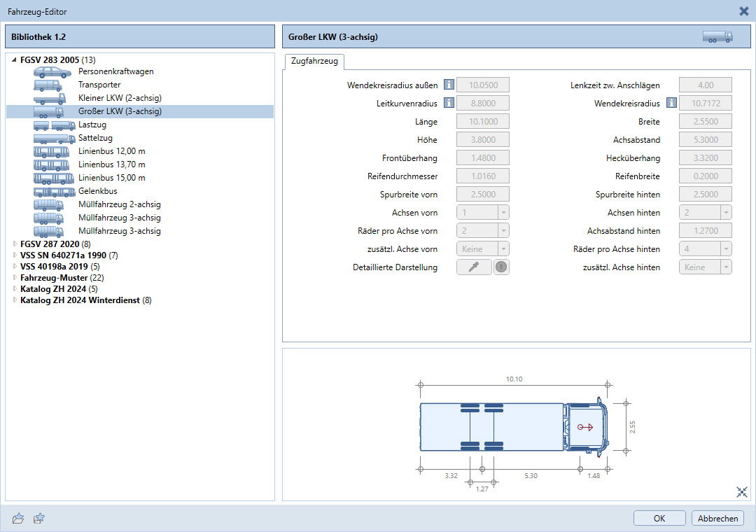Screen dimensions: 756x532
Task: Click info icon next to Leitkurvenradius
Action: pyautogui.click(x=449, y=104)
